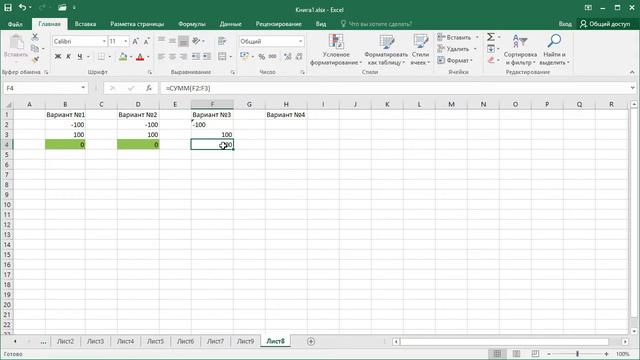
Task: Switch to the Рецензирование tab
Action: [x=279, y=24]
